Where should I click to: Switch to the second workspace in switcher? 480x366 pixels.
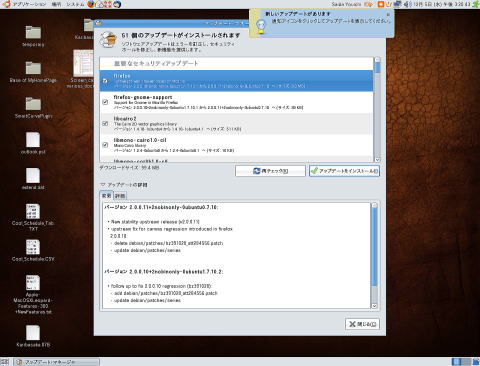click(x=467, y=362)
